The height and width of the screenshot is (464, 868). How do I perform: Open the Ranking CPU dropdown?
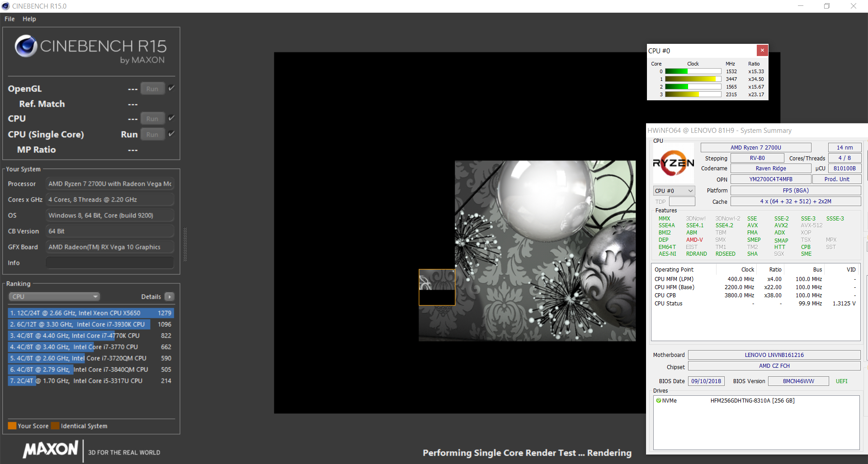54,296
